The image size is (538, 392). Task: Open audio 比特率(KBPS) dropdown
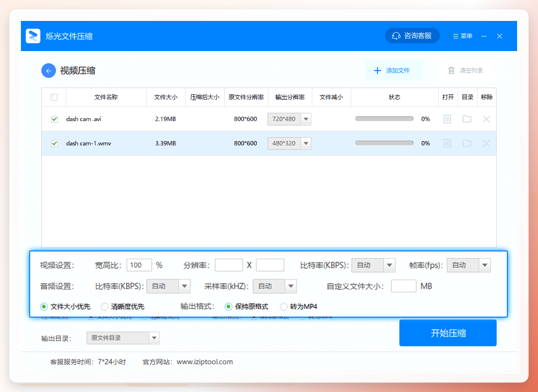[x=168, y=286]
